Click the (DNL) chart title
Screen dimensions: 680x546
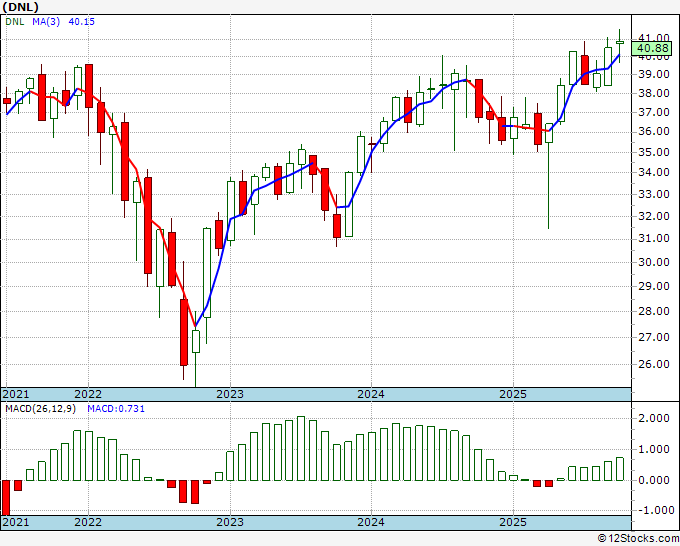click(x=20, y=7)
